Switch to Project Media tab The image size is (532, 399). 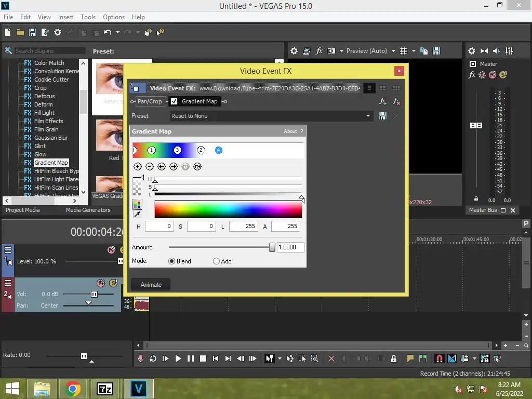point(23,210)
